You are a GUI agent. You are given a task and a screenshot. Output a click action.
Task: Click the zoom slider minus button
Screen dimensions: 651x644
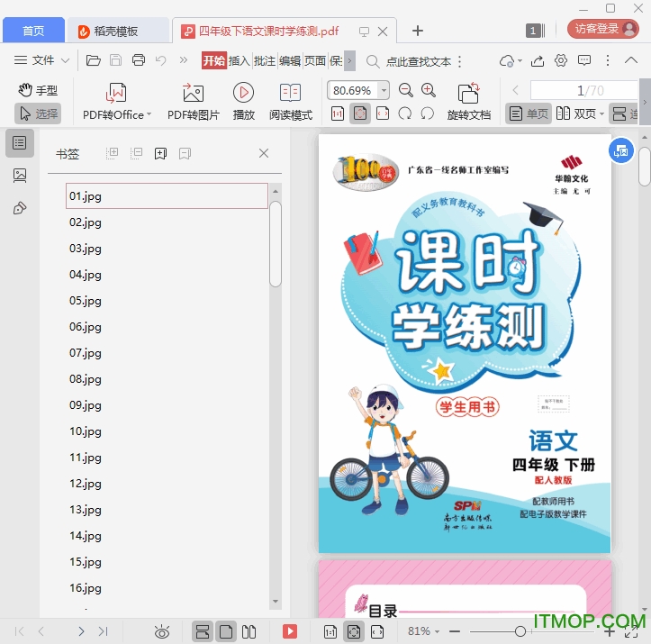[x=455, y=631]
